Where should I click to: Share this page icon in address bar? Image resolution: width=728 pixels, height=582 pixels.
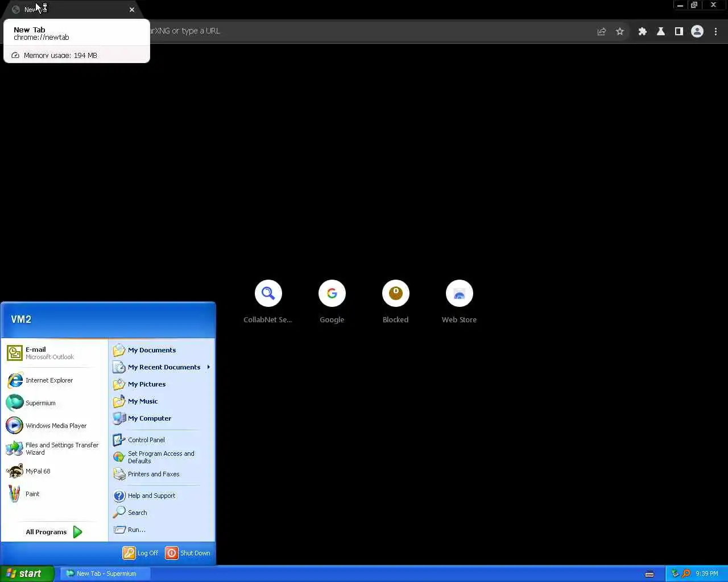point(602,31)
